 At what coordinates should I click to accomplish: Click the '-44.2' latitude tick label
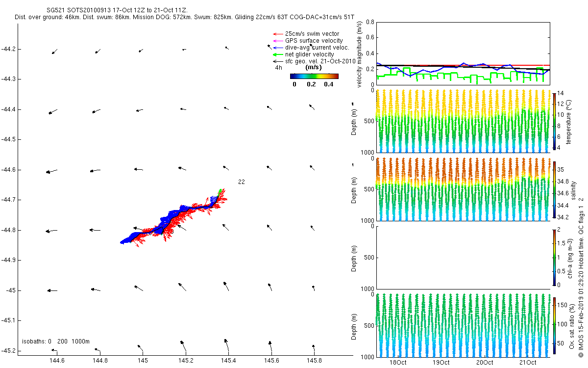click(9, 49)
